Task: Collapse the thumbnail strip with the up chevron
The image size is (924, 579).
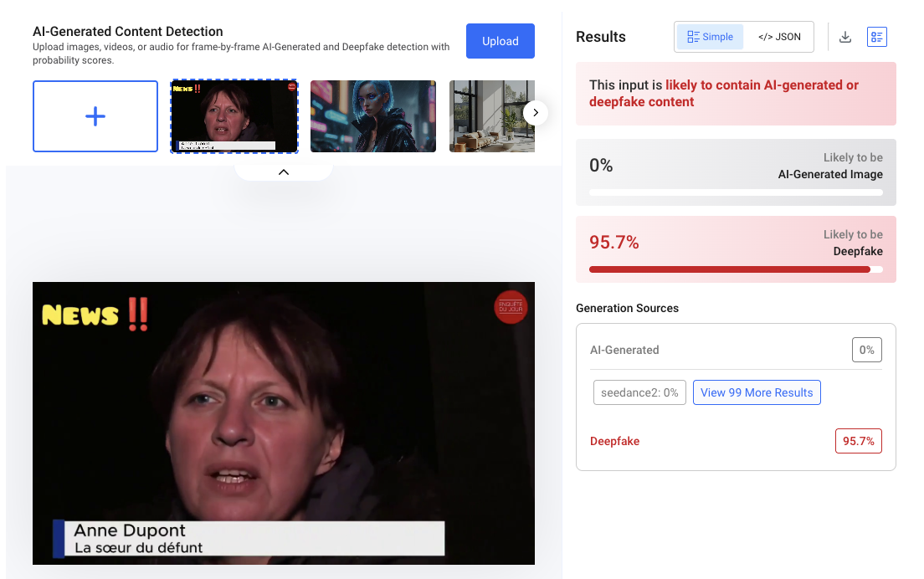Action: (x=284, y=172)
